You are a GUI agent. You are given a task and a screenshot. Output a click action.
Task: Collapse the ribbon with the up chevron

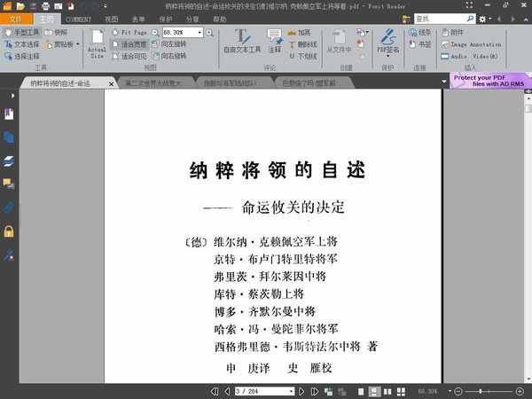click(x=526, y=20)
